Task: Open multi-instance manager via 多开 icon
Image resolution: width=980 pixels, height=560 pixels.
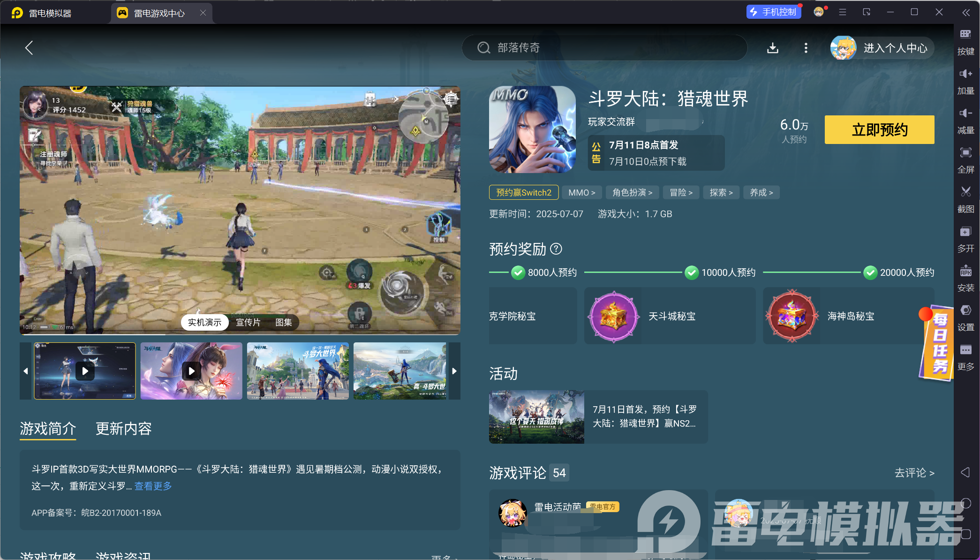Action: tap(966, 238)
